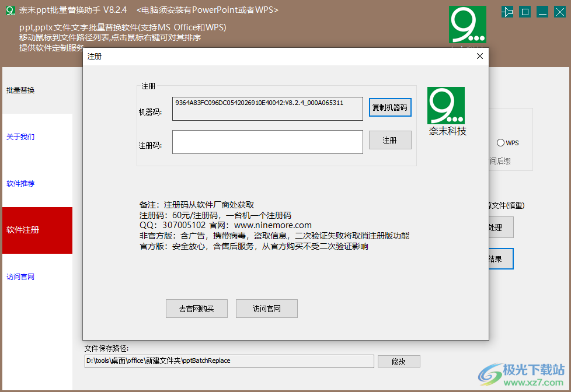Click the 访问官网 button in the dialog
Screen dimensions: 571x392
click(267, 309)
